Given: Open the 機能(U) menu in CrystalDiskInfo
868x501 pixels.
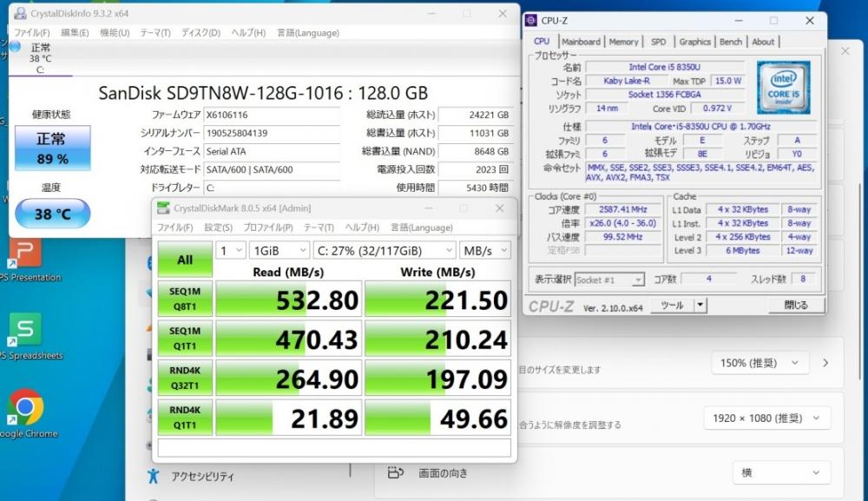Looking at the screenshot, I should click(x=115, y=33).
